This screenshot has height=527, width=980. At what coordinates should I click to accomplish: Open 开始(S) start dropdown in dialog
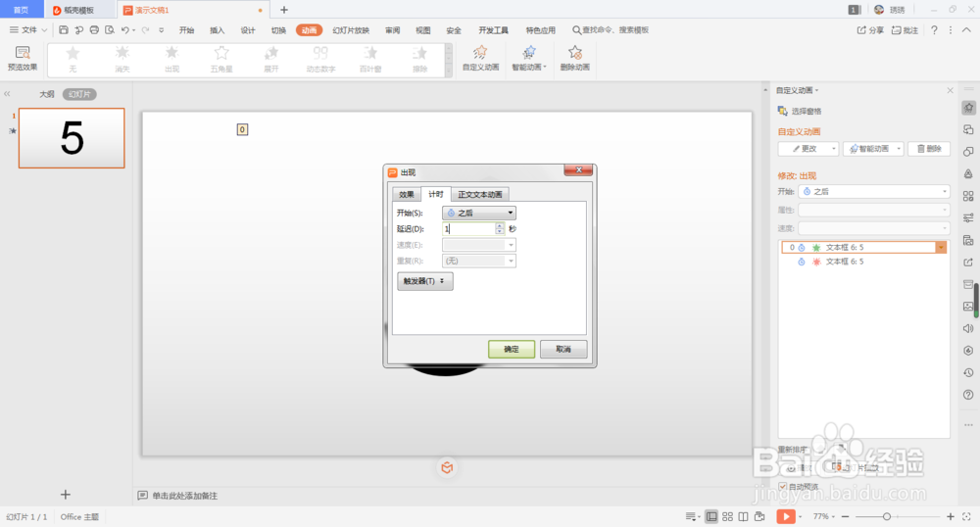[x=479, y=213]
